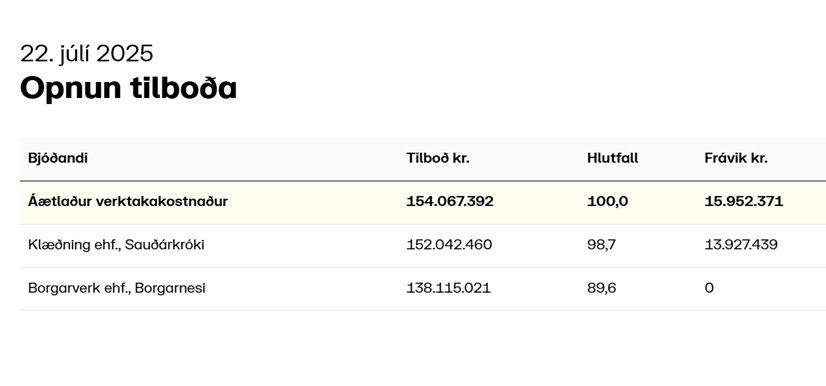Click the deviation value 13.927.439
This screenshot has height=386, width=826.
tap(741, 244)
